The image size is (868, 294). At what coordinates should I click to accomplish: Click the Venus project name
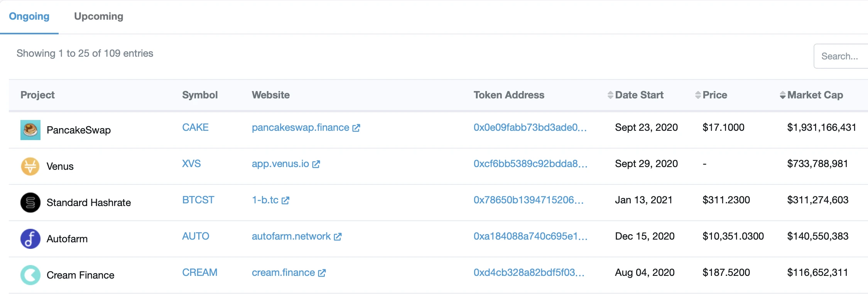[60, 166]
